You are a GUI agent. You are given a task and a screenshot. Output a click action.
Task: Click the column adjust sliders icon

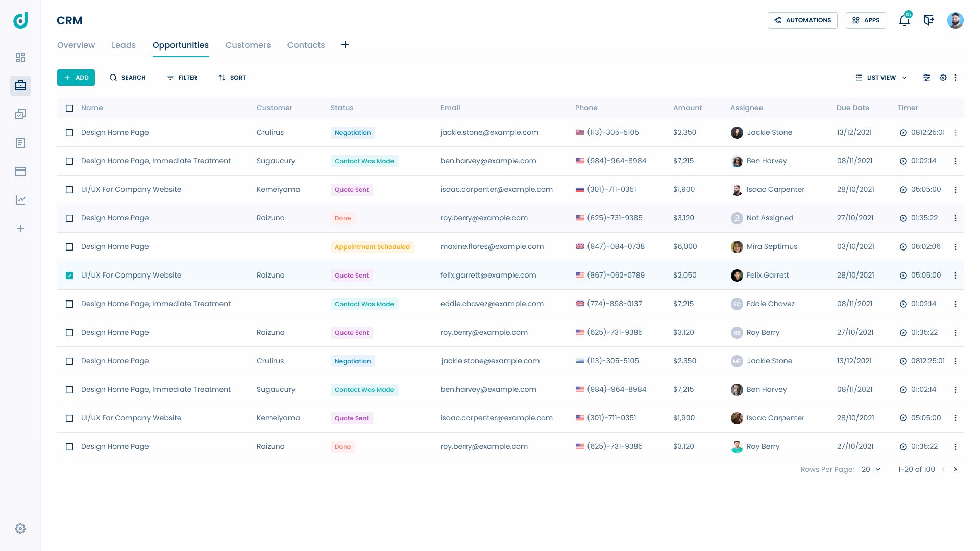(x=927, y=78)
